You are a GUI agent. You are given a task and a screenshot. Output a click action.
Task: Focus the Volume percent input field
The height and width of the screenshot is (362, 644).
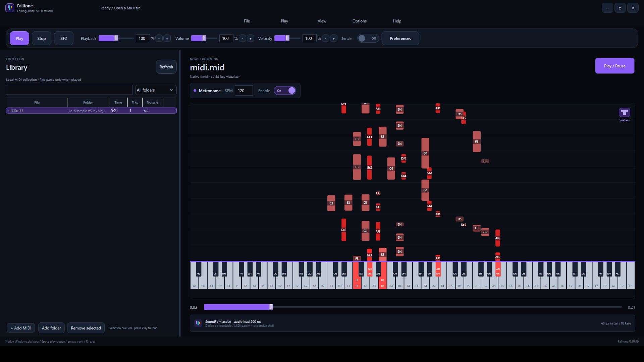(226, 38)
